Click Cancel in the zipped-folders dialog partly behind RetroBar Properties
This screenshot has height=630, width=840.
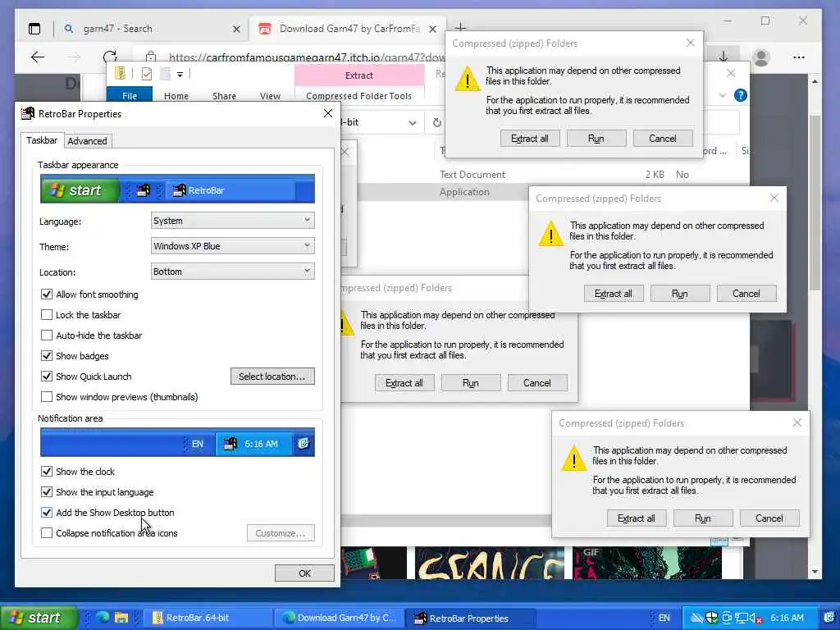click(x=536, y=383)
